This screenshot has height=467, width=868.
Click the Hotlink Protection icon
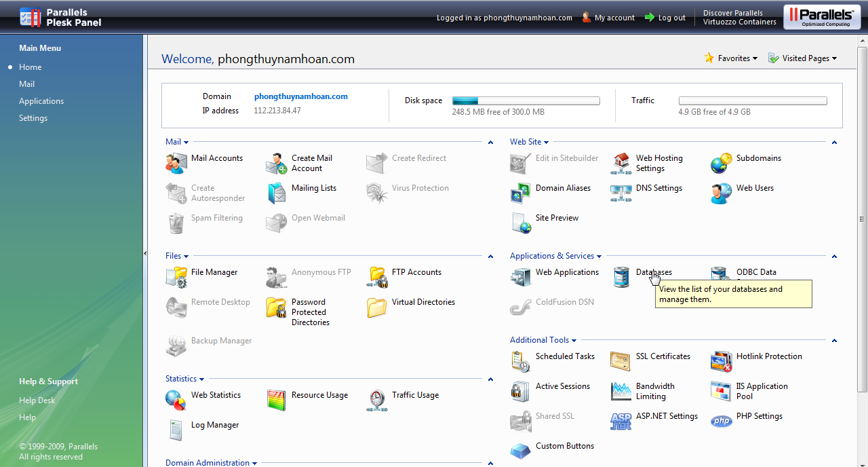[722, 361]
